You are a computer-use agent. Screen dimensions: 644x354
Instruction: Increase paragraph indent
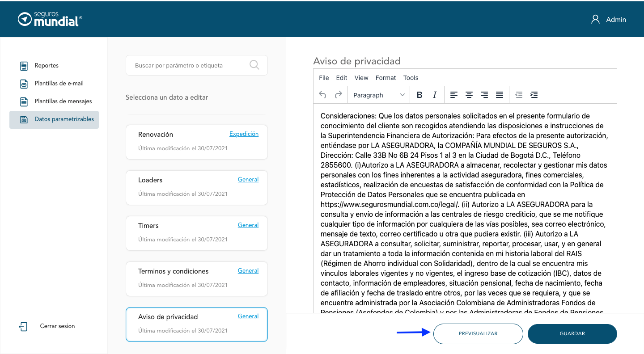tap(534, 95)
